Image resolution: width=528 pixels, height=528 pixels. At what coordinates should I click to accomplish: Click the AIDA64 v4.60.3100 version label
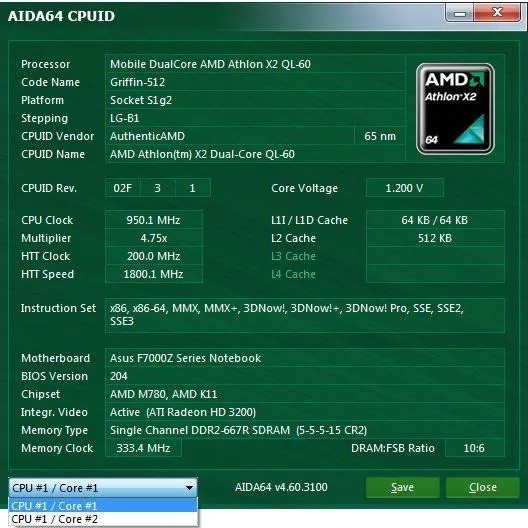281,487
